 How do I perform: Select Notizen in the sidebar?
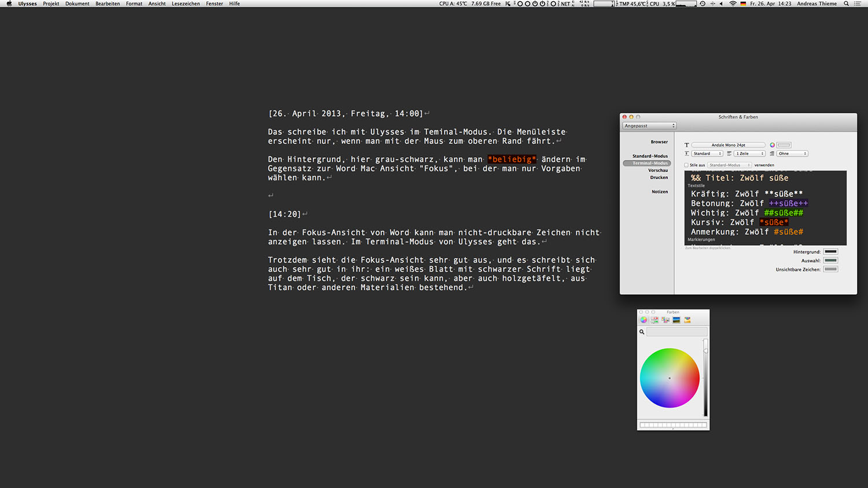[x=660, y=192]
